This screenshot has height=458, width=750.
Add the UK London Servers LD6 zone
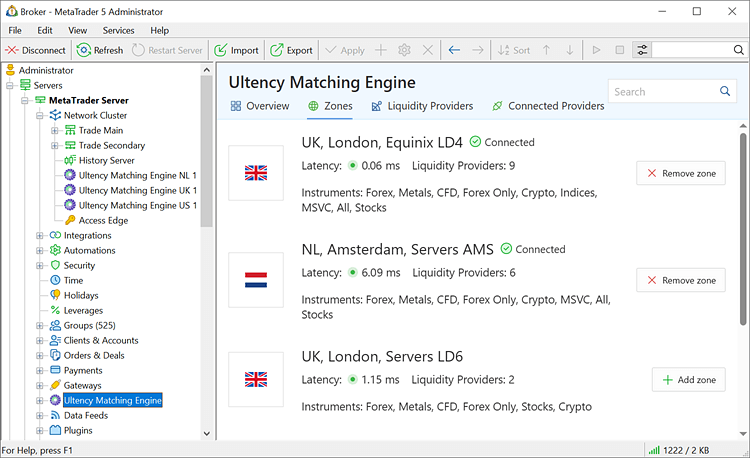pyautogui.click(x=688, y=380)
